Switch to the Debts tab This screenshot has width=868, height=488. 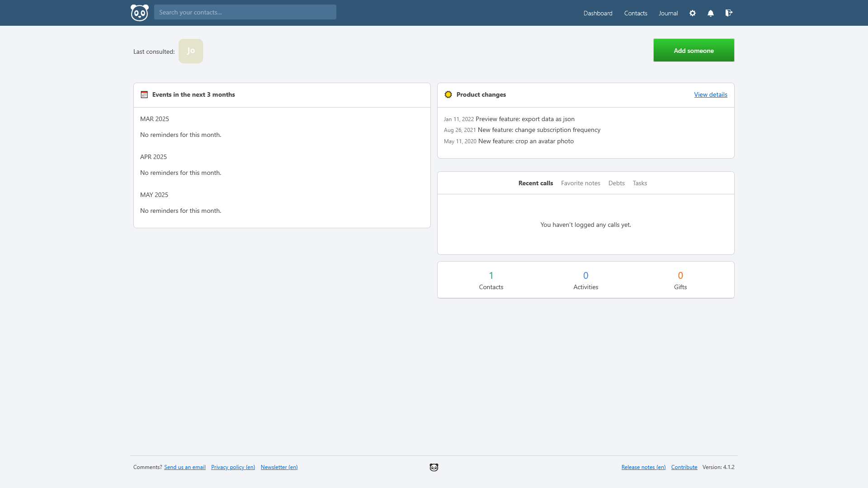[616, 183]
